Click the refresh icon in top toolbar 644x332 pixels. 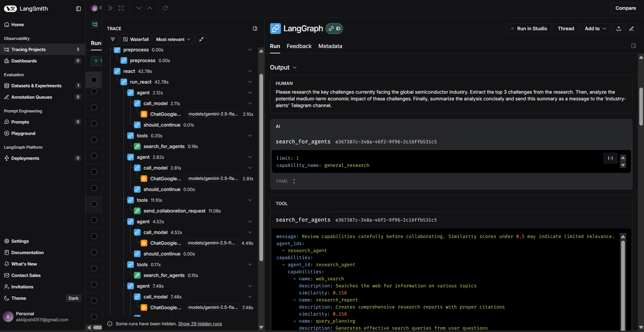coord(165,8)
